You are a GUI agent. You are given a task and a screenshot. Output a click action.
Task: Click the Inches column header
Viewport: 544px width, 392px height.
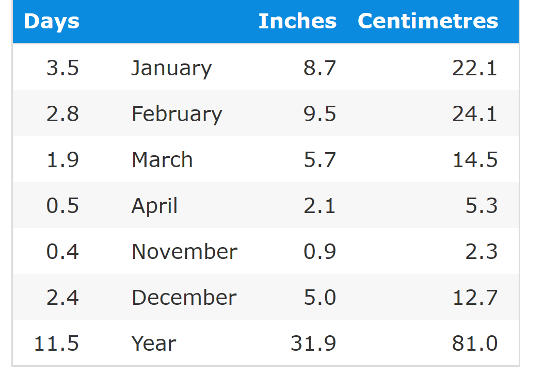tap(297, 21)
